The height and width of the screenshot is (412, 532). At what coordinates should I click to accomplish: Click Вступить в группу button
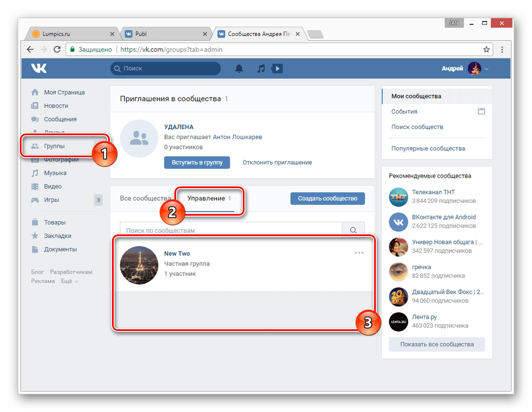coord(197,162)
